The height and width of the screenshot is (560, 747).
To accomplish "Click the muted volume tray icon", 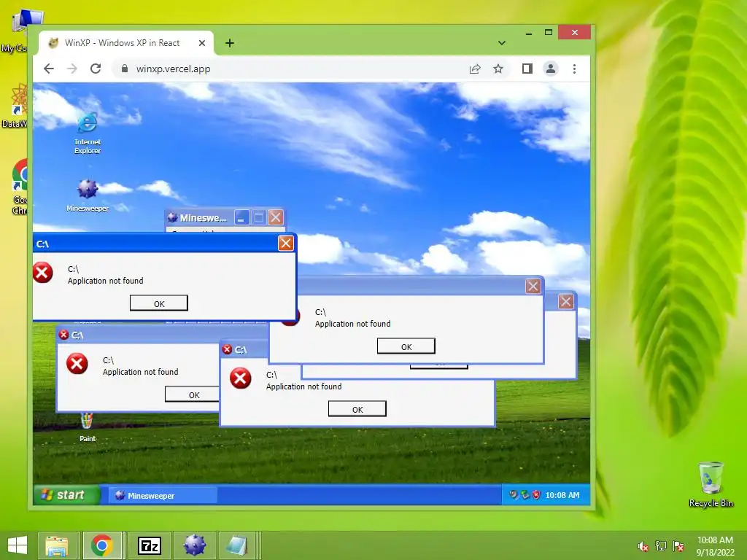I will [643, 546].
